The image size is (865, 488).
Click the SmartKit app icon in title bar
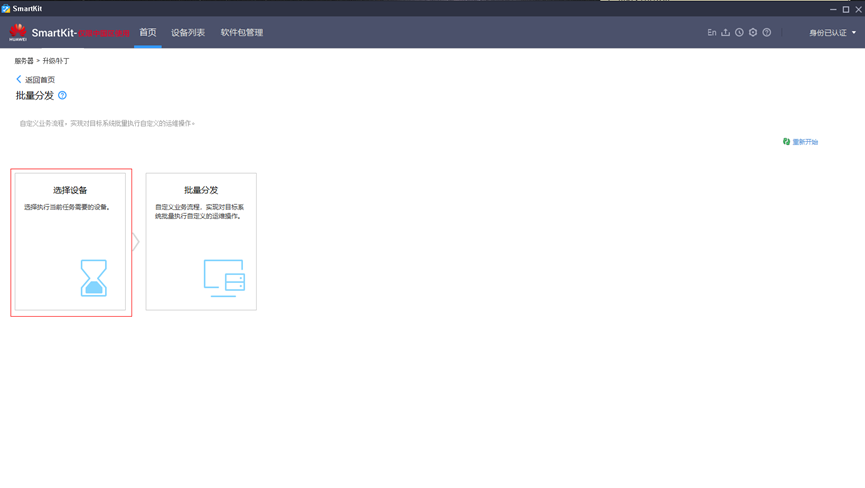(6, 8)
